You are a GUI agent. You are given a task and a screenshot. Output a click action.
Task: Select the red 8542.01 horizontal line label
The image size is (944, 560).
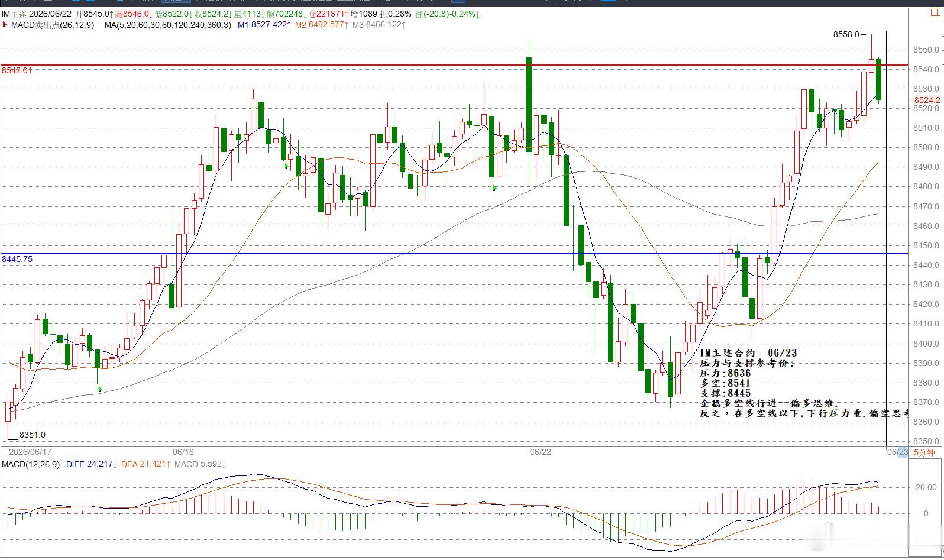(17, 70)
